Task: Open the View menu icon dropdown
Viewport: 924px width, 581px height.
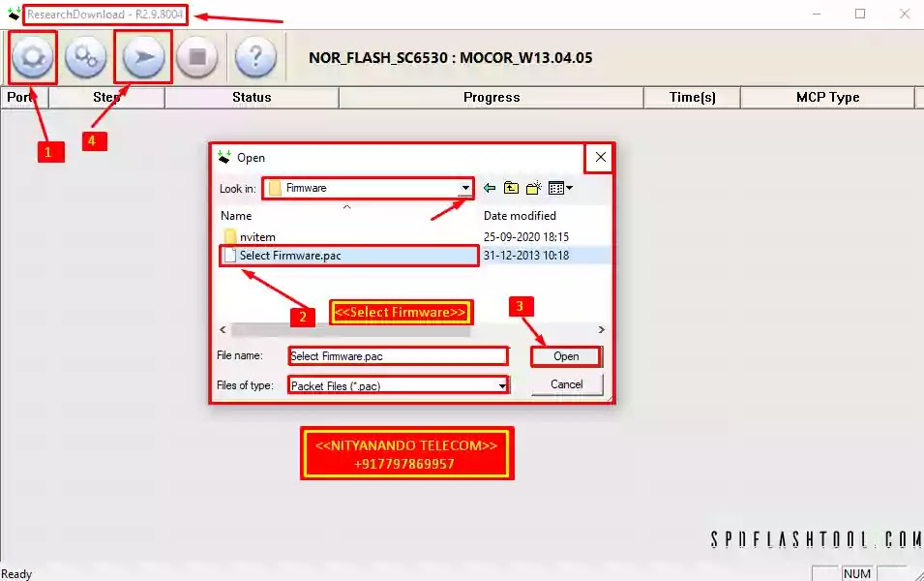Action: point(560,188)
